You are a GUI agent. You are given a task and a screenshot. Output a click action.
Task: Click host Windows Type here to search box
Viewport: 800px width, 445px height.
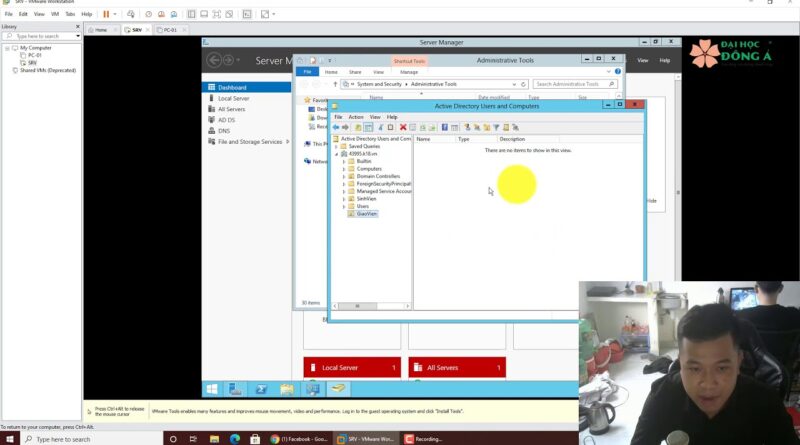pos(92,439)
